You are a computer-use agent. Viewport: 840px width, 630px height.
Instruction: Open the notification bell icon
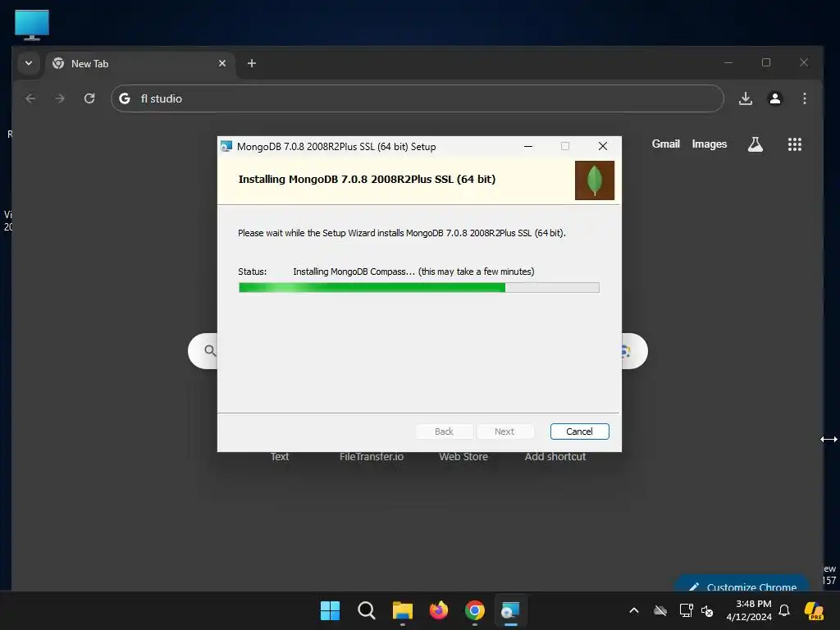point(784,610)
